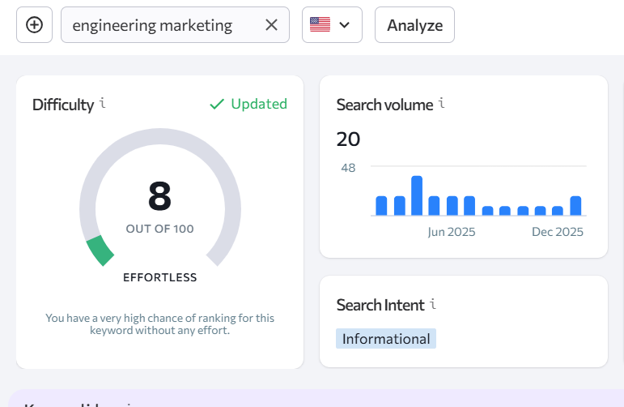Click the last bar in the volume chart
Screen dimensions: 624x407
click(x=576, y=205)
